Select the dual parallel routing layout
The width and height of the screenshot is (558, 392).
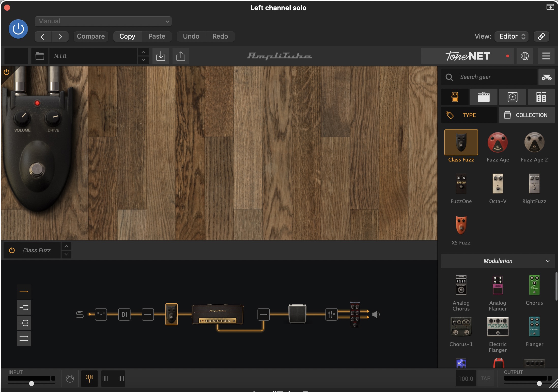[x=24, y=338]
